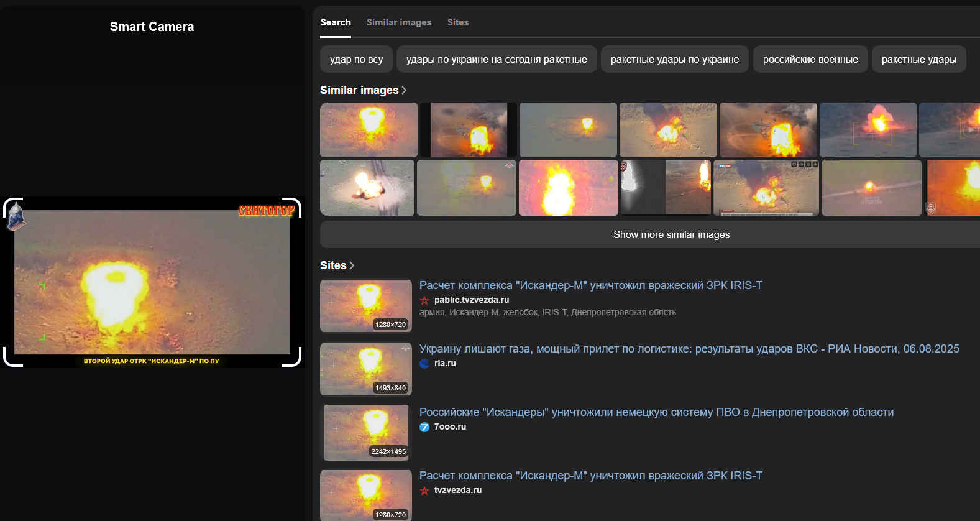This screenshot has width=980, height=521.
Task: Select the 'ракетные удары' suggestion chip
Action: [919, 59]
